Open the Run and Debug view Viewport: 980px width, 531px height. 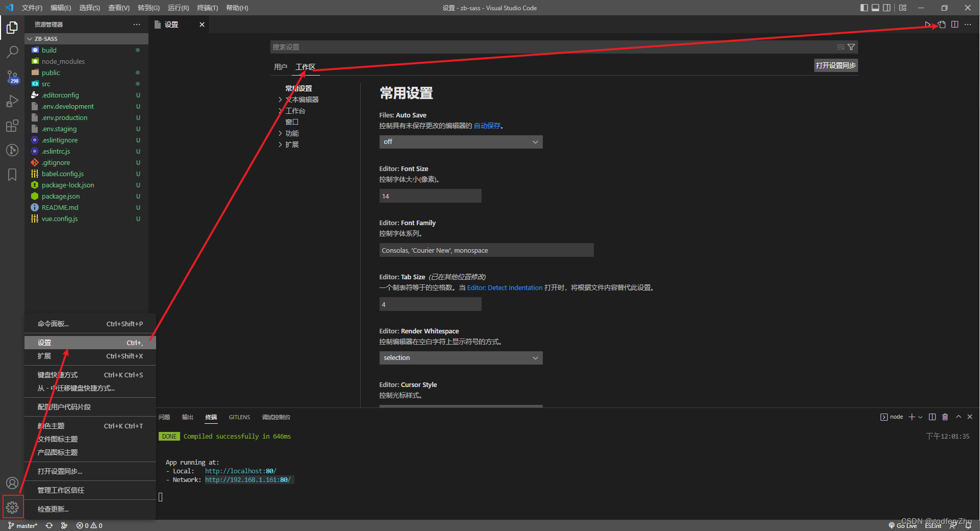12,101
